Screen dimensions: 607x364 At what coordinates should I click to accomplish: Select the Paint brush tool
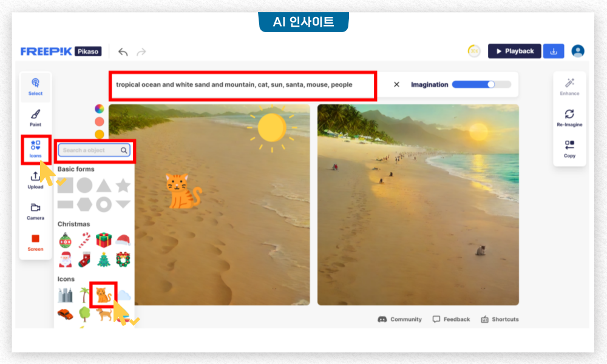[35, 118]
